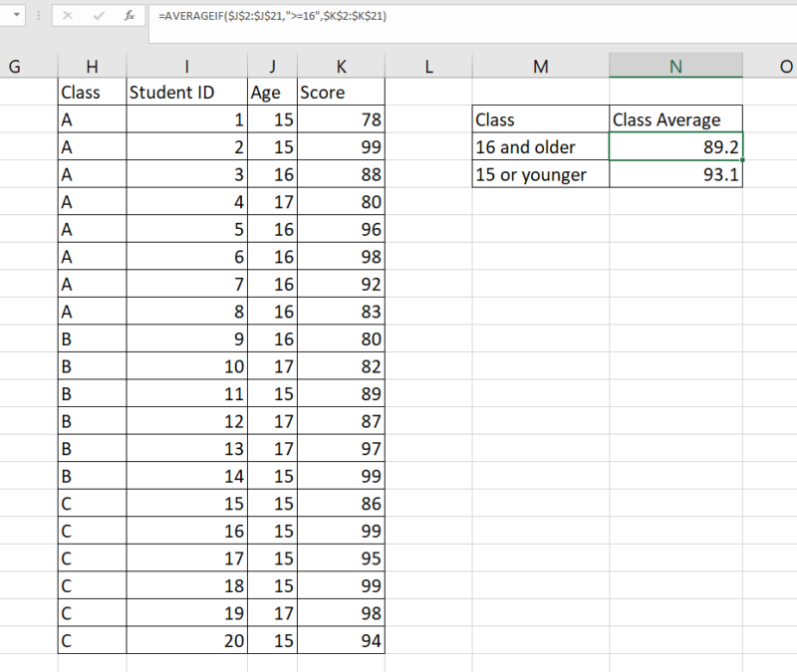Select column header H
The width and height of the screenshot is (797, 672).
[92, 66]
